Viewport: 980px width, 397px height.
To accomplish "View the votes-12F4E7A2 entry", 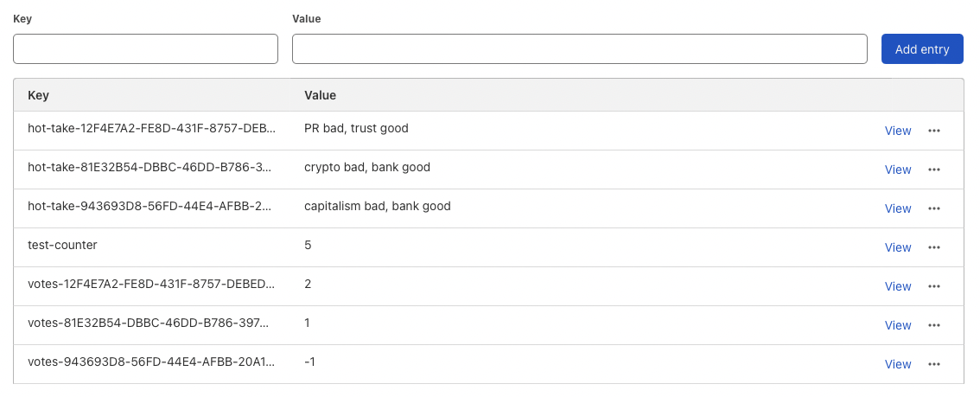I will point(897,286).
